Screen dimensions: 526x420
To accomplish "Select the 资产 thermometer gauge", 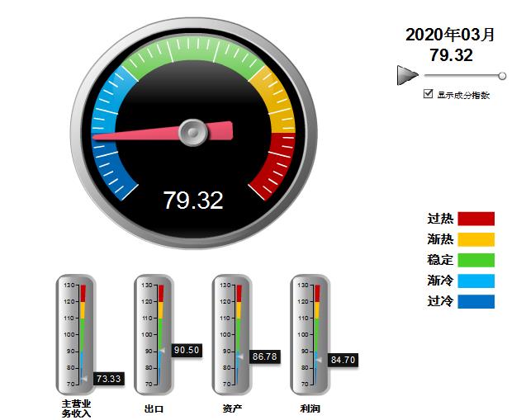I will [231, 334].
